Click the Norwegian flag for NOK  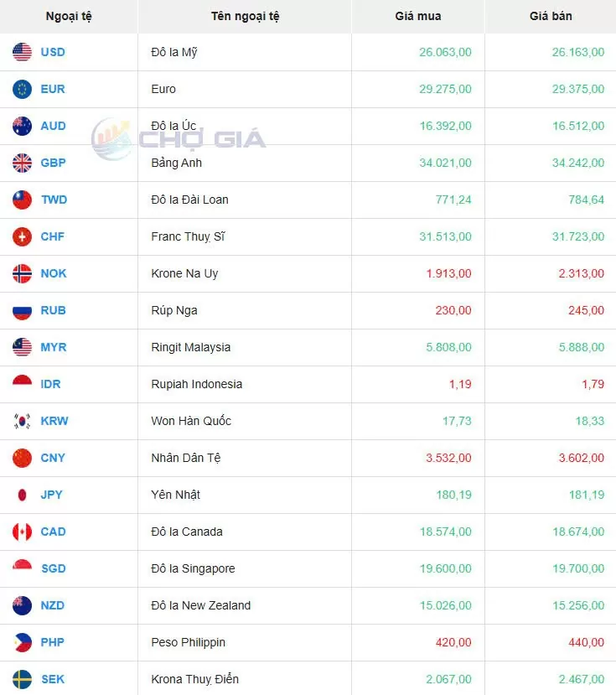point(22,273)
